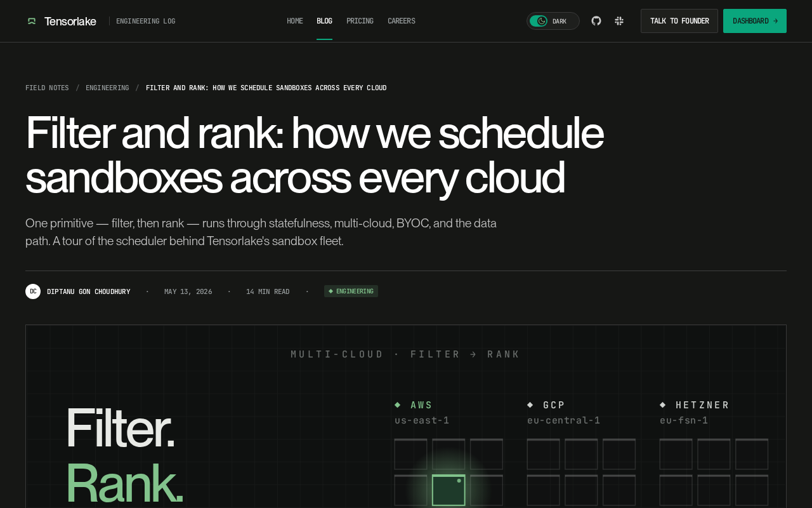Click the article main headline
The width and height of the screenshot is (812, 508).
click(x=314, y=154)
